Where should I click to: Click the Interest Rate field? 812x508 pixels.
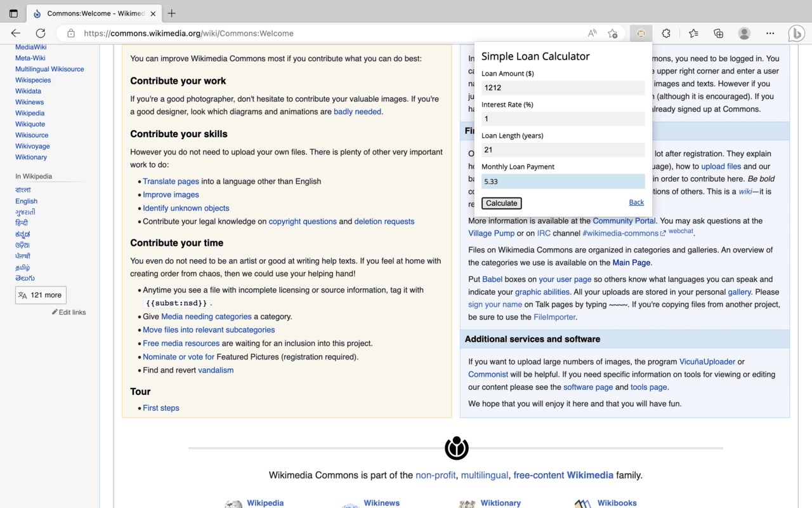pyautogui.click(x=563, y=119)
